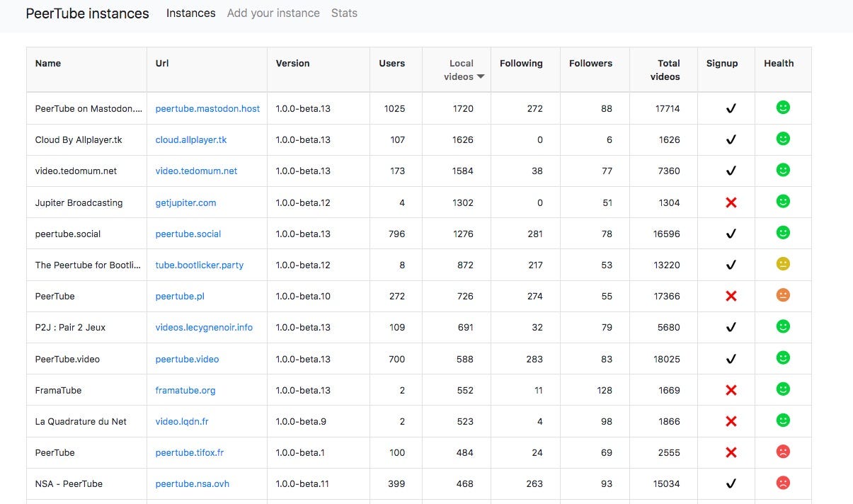Click red signup cross for video.lqdn.fr
The width and height of the screenshot is (853, 504).
(731, 421)
